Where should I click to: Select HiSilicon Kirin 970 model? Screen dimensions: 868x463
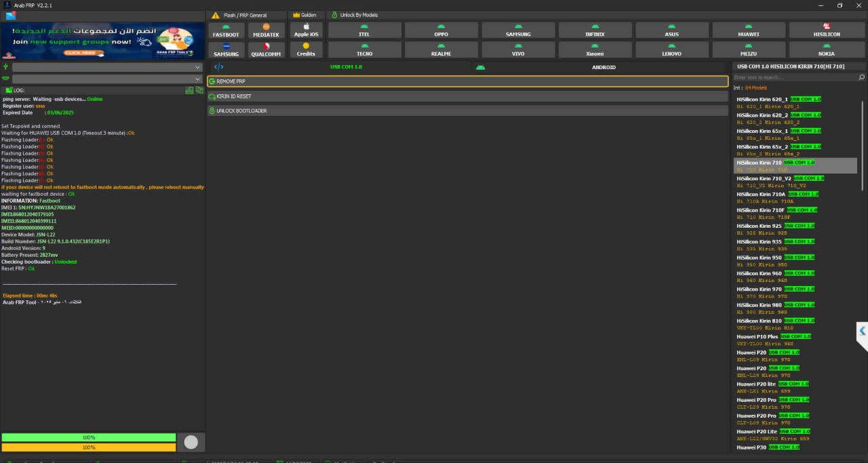[796, 292]
